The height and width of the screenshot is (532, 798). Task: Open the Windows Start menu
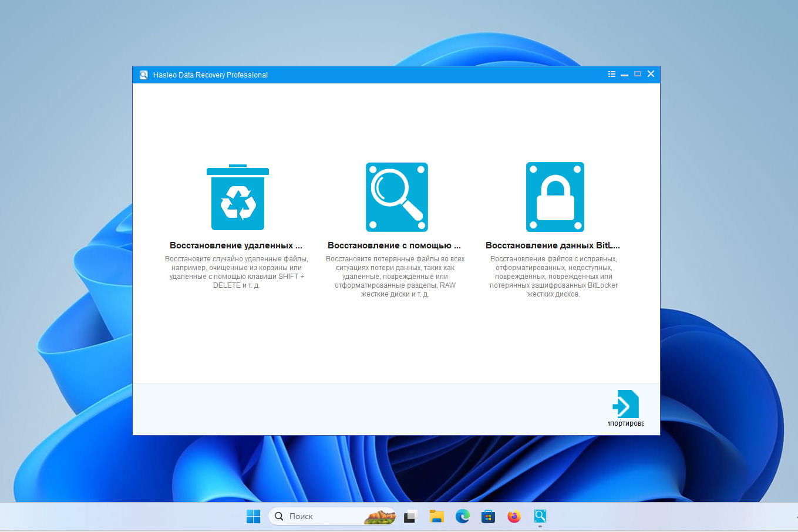(253, 516)
